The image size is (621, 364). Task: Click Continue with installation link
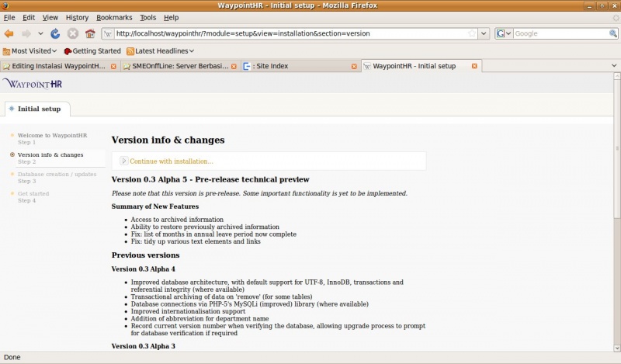[x=172, y=161]
